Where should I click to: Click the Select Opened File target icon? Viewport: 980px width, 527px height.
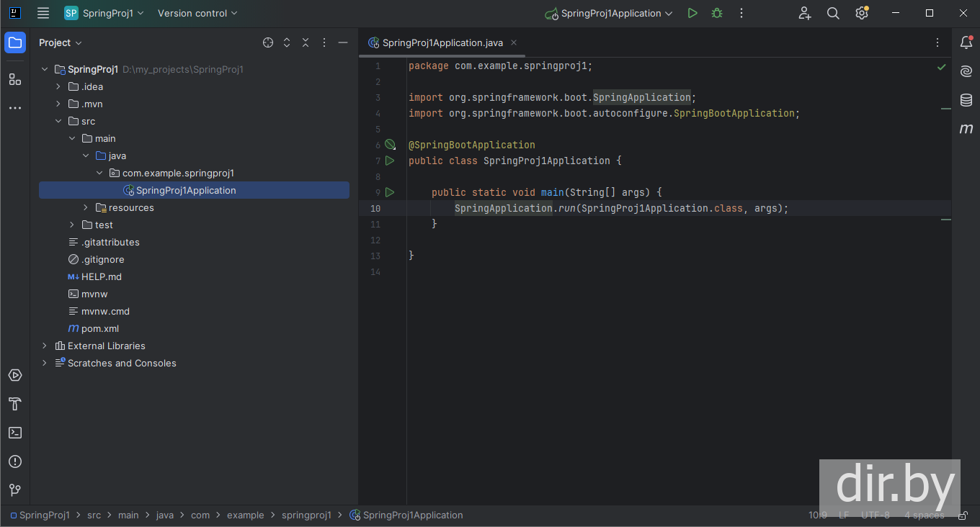tap(268, 42)
